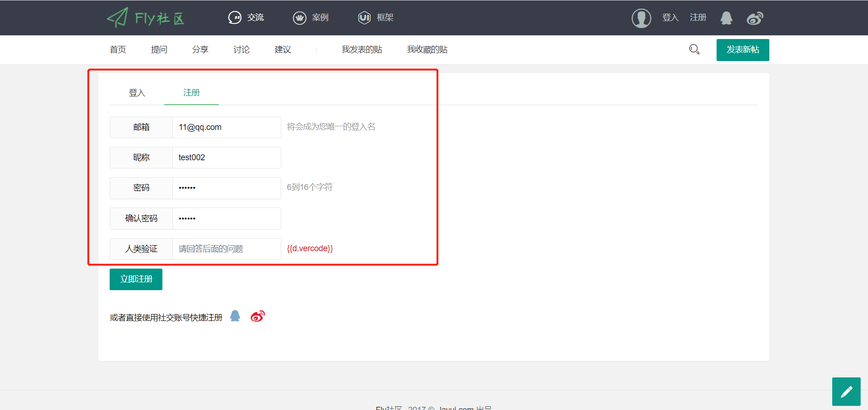Click the 发表新帖 button
868x410 pixels.
click(x=743, y=50)
